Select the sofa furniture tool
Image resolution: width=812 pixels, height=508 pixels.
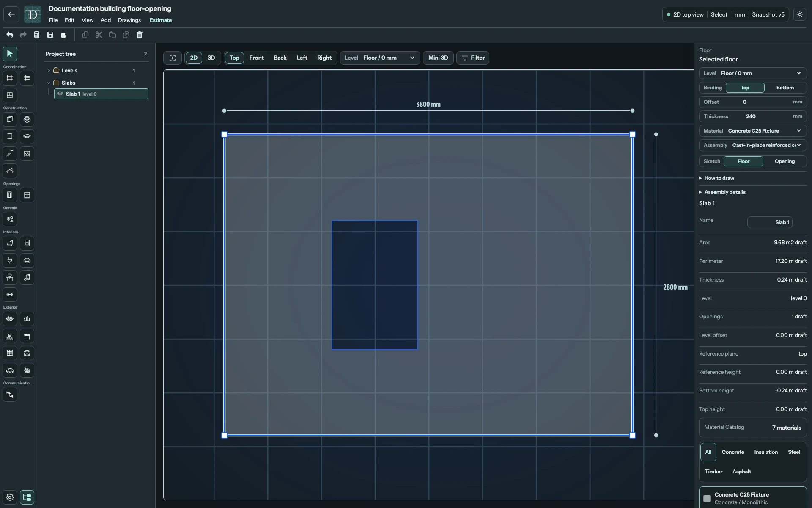point(27,260)
